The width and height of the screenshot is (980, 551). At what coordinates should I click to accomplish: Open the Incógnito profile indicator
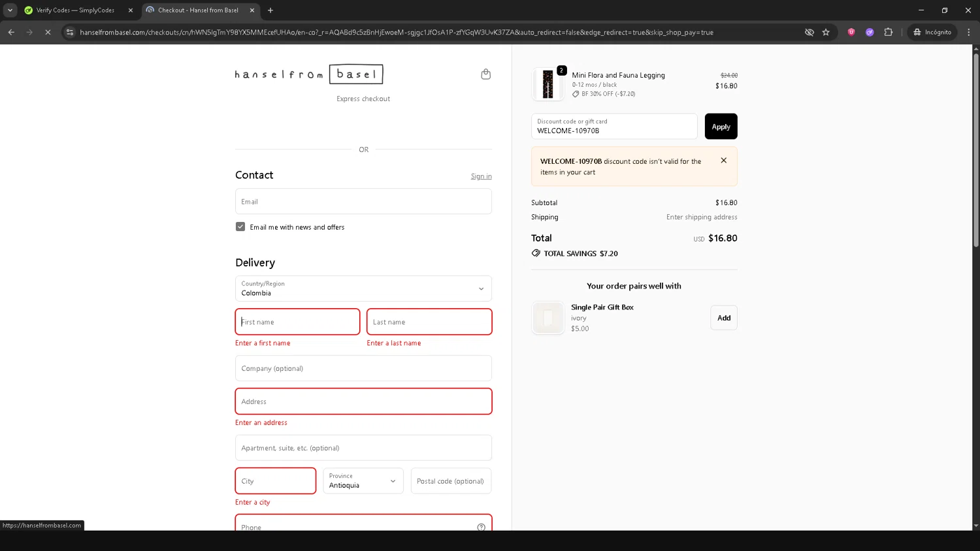[x=932, y=32]
